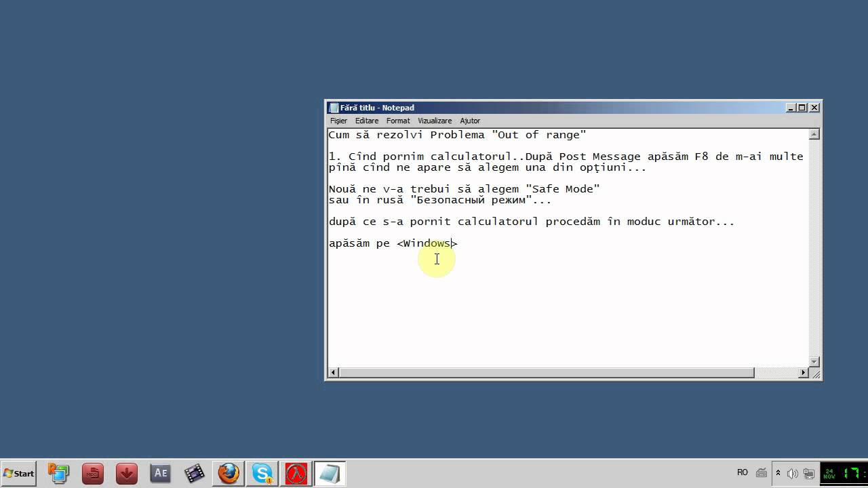The height and width of the screenshot is (488, 868).
Task: Minimize the Notepad window
Action: (x=791, y=108)
